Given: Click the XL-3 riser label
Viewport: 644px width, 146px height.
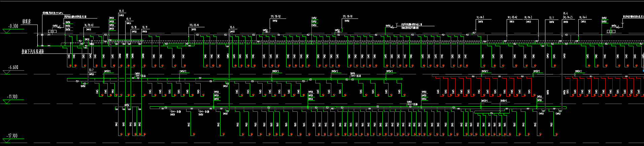Looking at the screenshot, I should [x=551, y=17].
